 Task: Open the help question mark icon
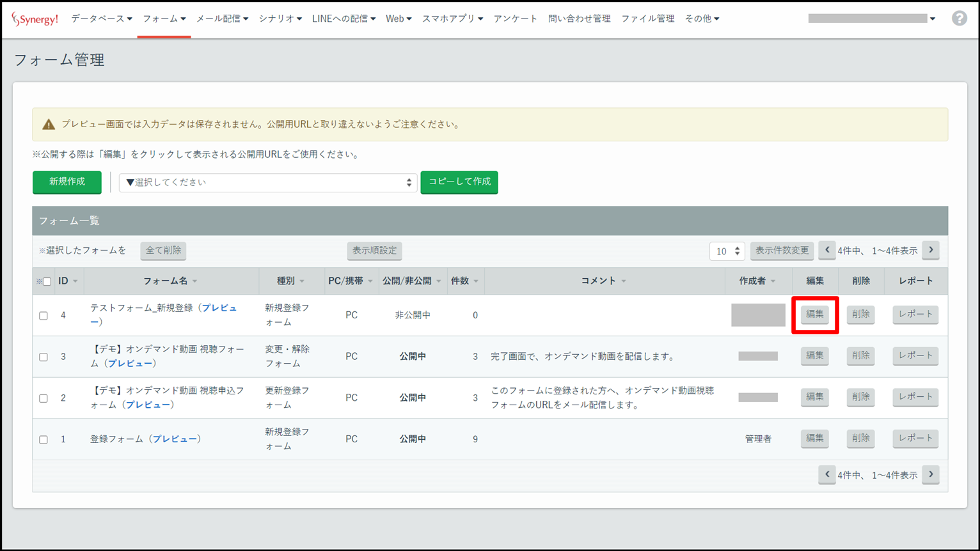[959, 19]
